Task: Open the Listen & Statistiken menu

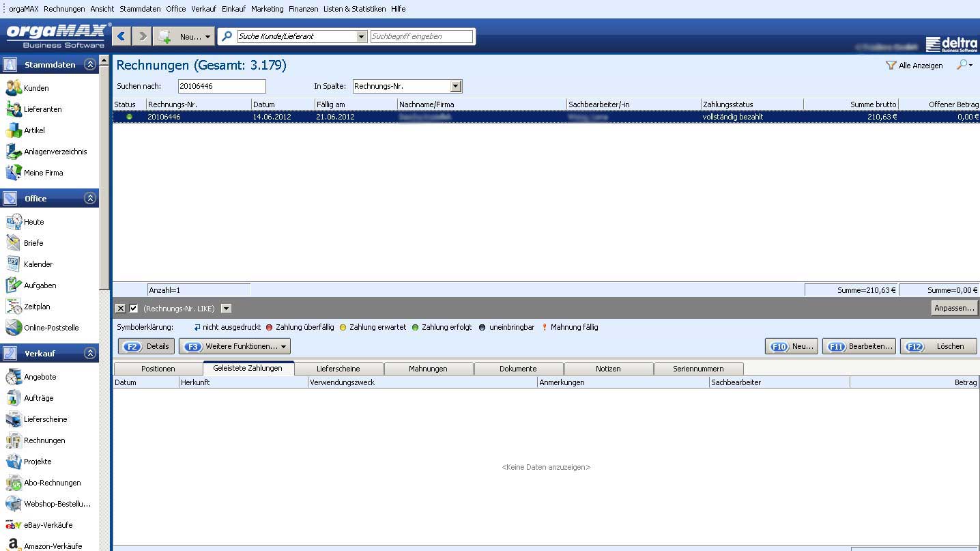Action: [x=354, y=9]
